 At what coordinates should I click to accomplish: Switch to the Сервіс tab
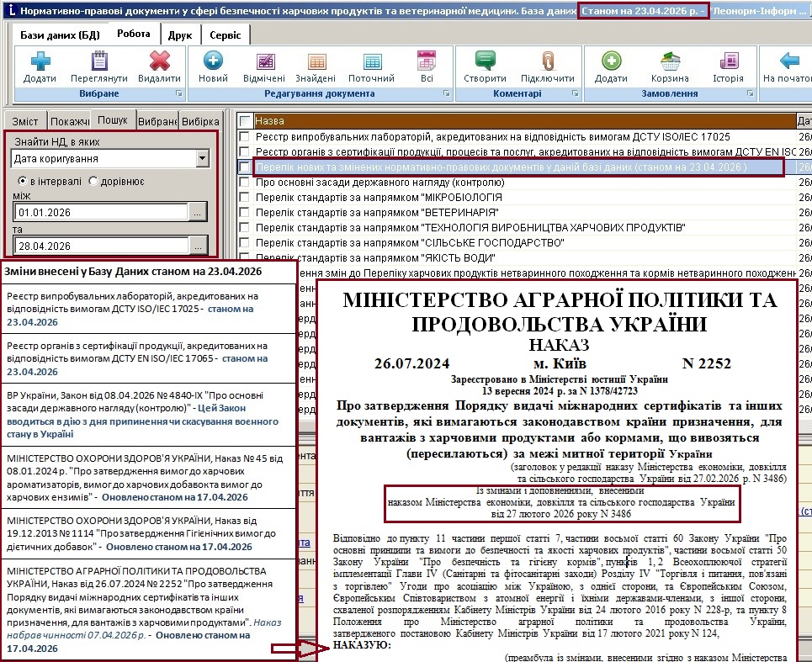[227, 34]
